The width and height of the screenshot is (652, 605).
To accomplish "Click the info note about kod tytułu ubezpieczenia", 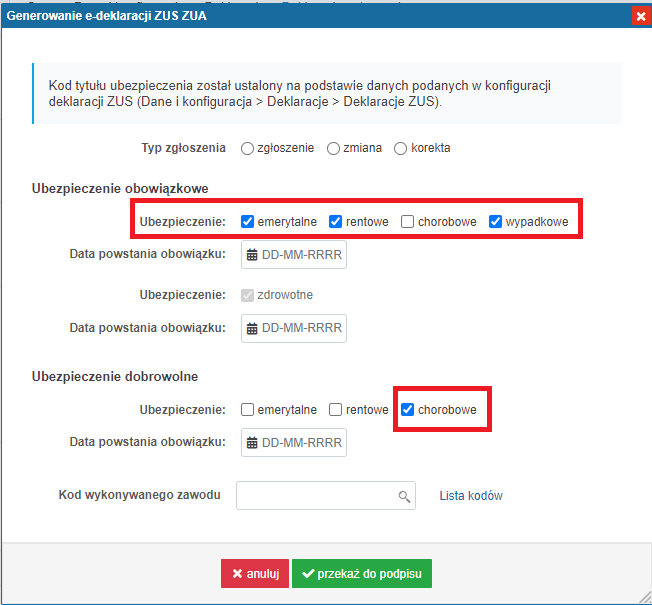I will coord(327,94).
